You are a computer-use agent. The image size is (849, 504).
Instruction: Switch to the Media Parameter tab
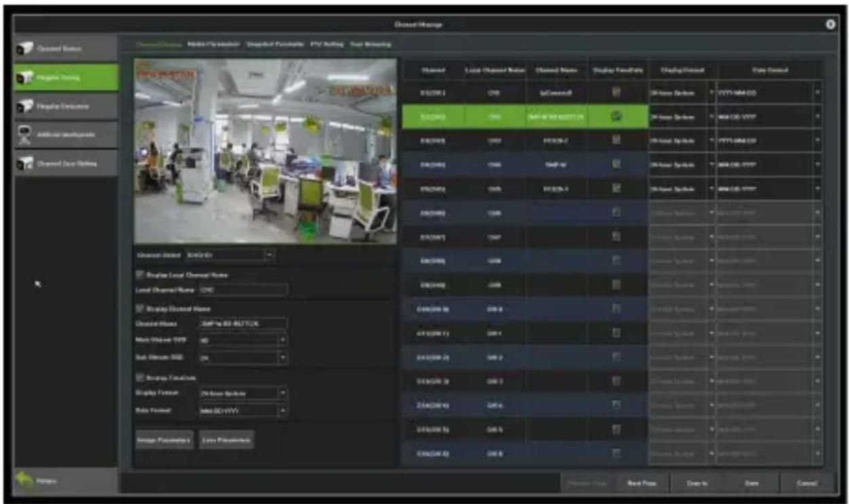(213, 44)
